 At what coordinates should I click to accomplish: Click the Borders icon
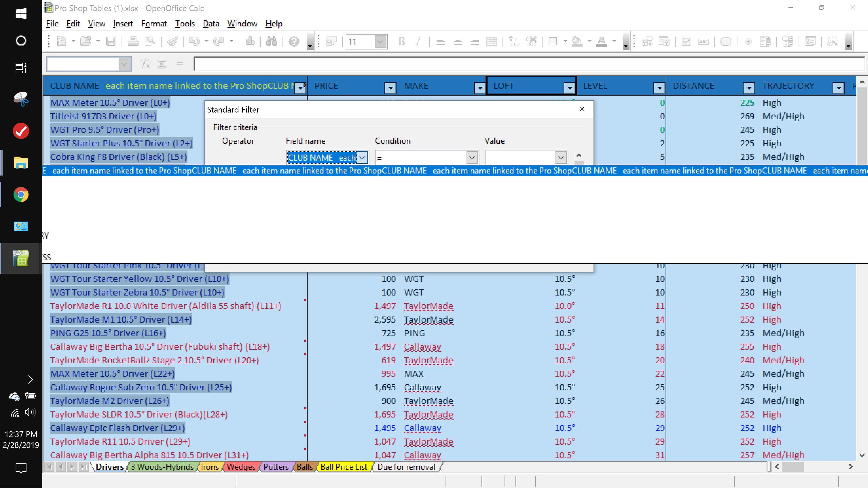coord(553,41)
